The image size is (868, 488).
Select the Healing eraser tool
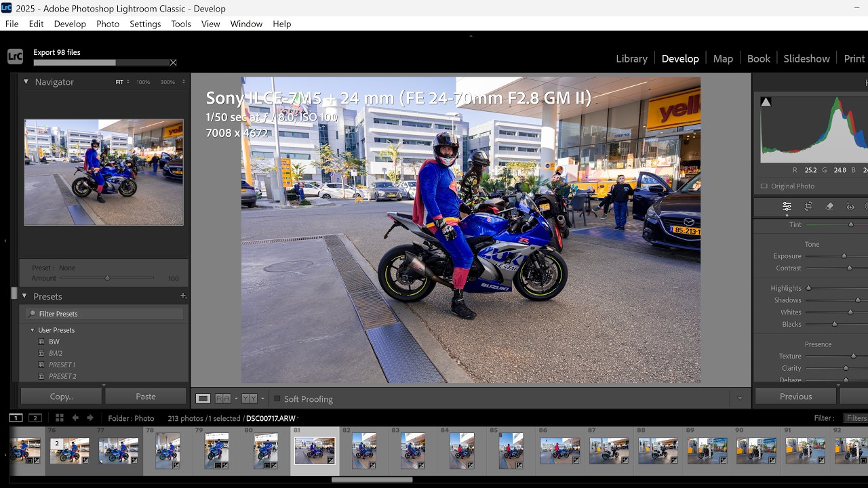[x=829, y=207]
